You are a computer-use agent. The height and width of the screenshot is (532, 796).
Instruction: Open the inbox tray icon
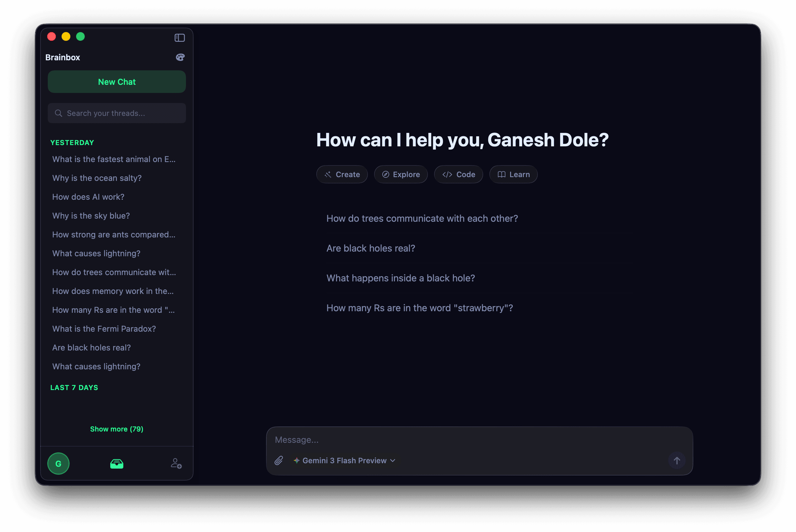117,464
